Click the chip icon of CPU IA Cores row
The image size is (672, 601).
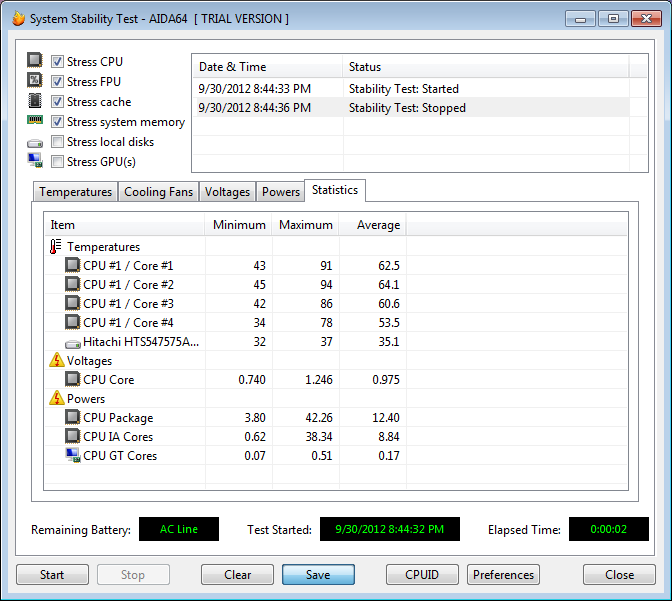point(72,436)
